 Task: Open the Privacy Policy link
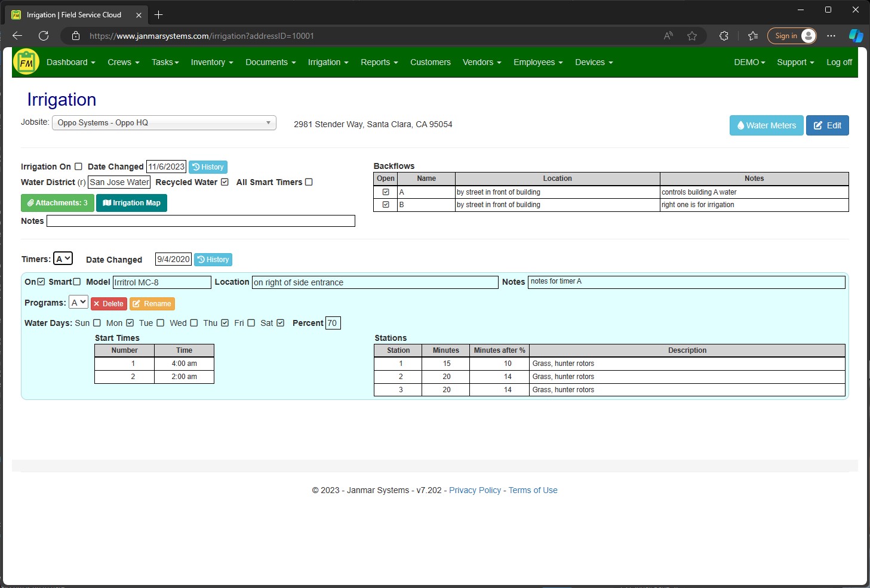click(x=475, y=490)
